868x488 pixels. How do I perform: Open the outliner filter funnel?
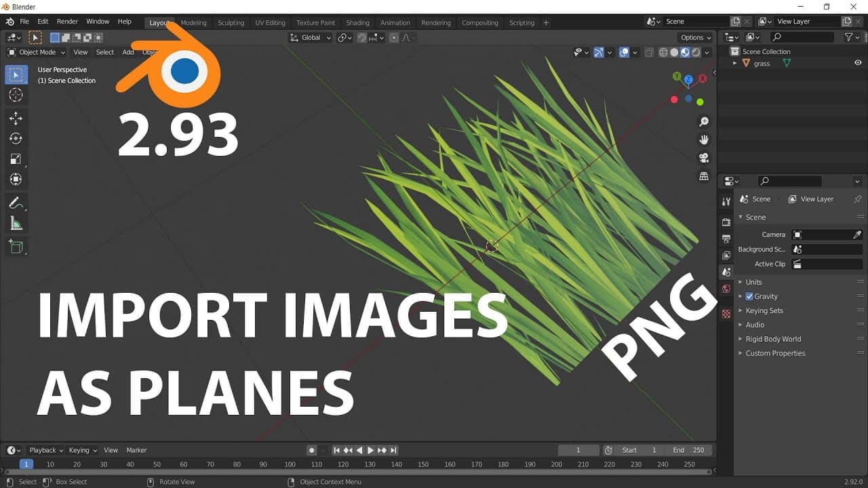[x=848, y=37]
